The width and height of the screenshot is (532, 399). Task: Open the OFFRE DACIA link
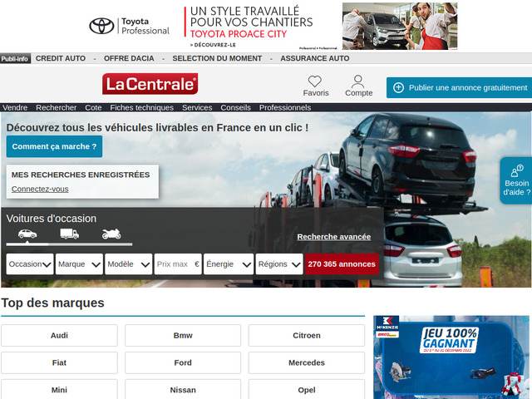[129, 58]
